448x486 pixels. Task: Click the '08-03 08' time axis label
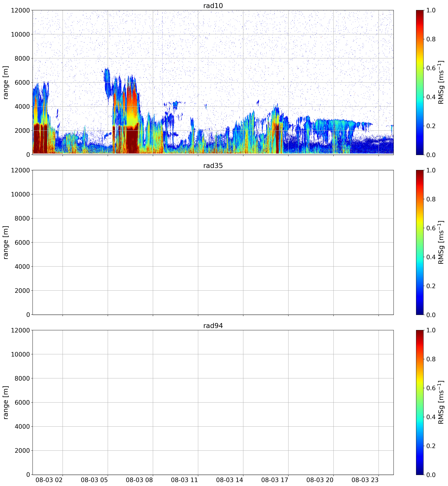tap(139, 480)
